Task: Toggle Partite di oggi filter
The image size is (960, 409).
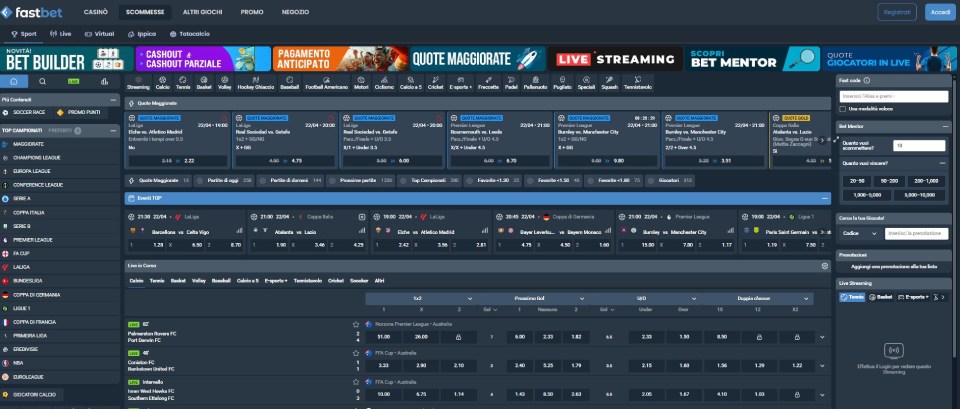Action: click(x=226, y=181)
